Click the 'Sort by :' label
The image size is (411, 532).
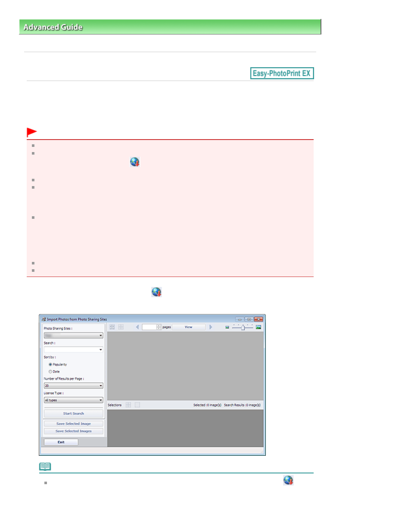pyautogui.click(x=50, y=357)
